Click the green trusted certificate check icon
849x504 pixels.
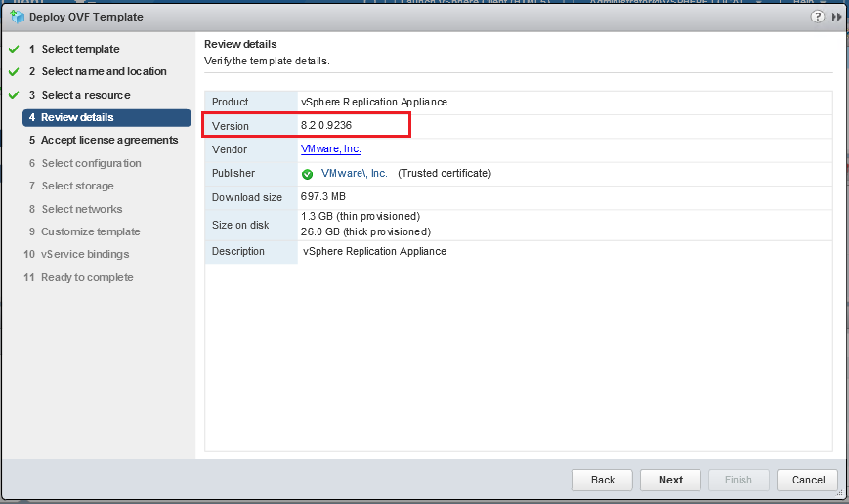[307, 174]
